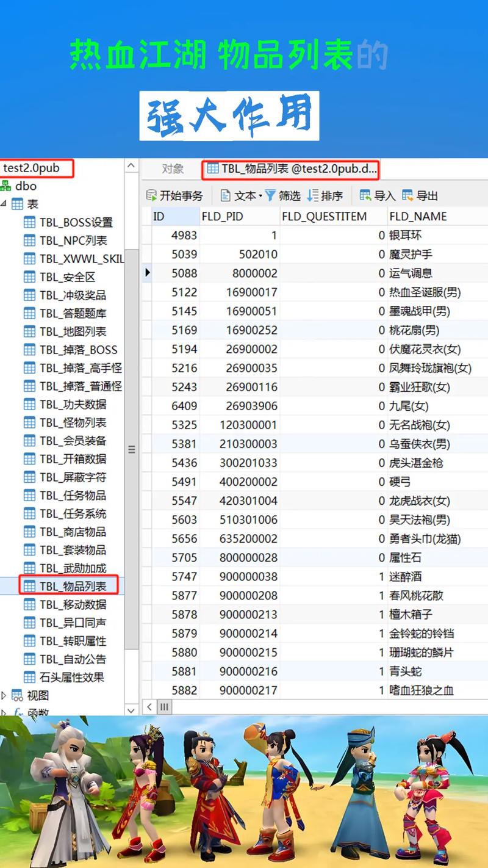
Task: Click the 筛选 filter icon
Action: (x=270, y=195)
